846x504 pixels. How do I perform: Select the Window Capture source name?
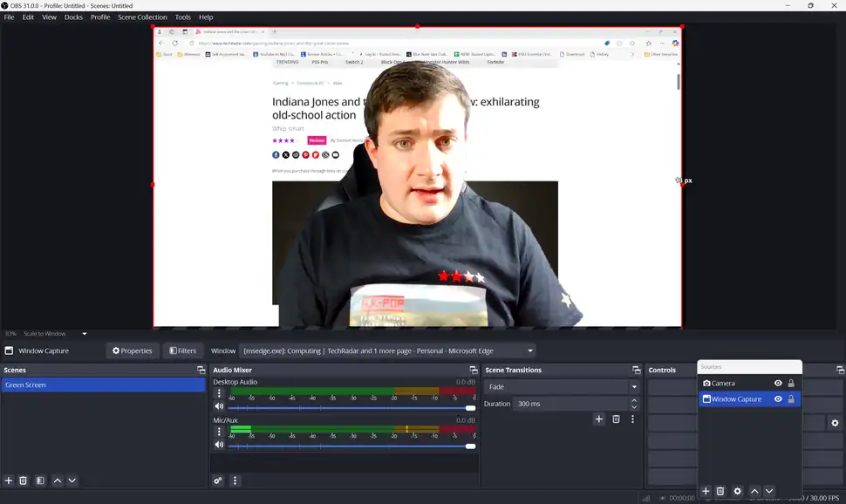tap(736, 398)
